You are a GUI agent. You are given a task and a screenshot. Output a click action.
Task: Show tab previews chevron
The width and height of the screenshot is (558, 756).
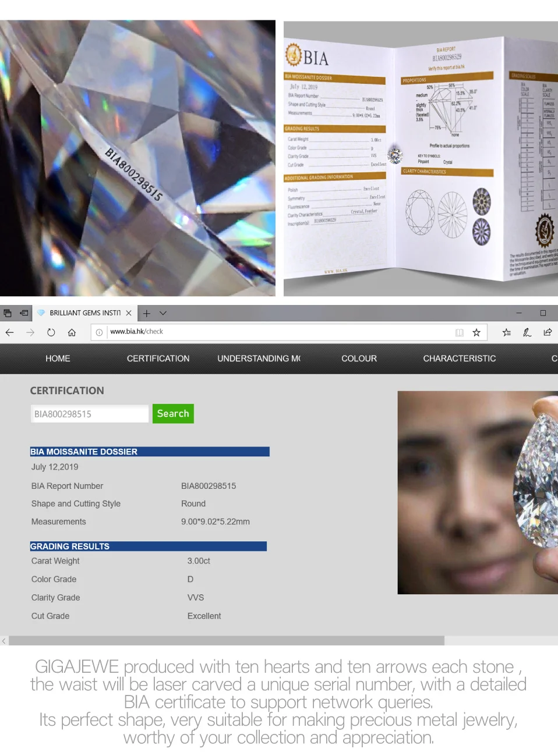[163, 313]
